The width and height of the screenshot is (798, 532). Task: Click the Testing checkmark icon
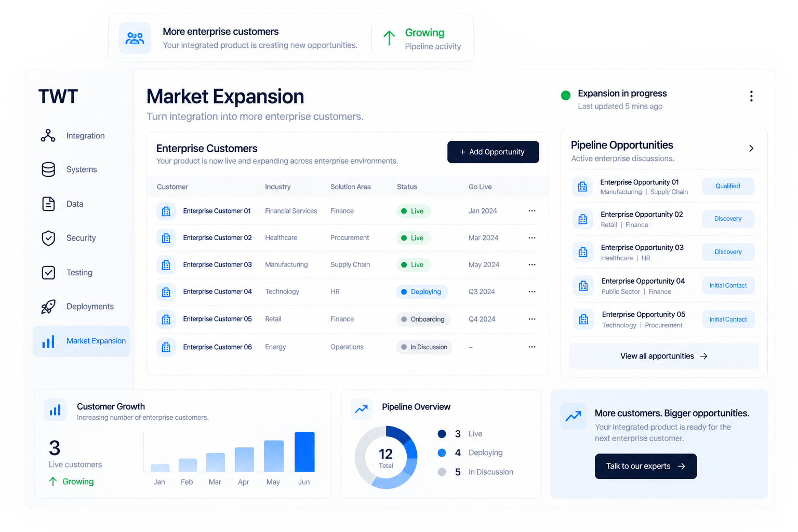(48, 272)
